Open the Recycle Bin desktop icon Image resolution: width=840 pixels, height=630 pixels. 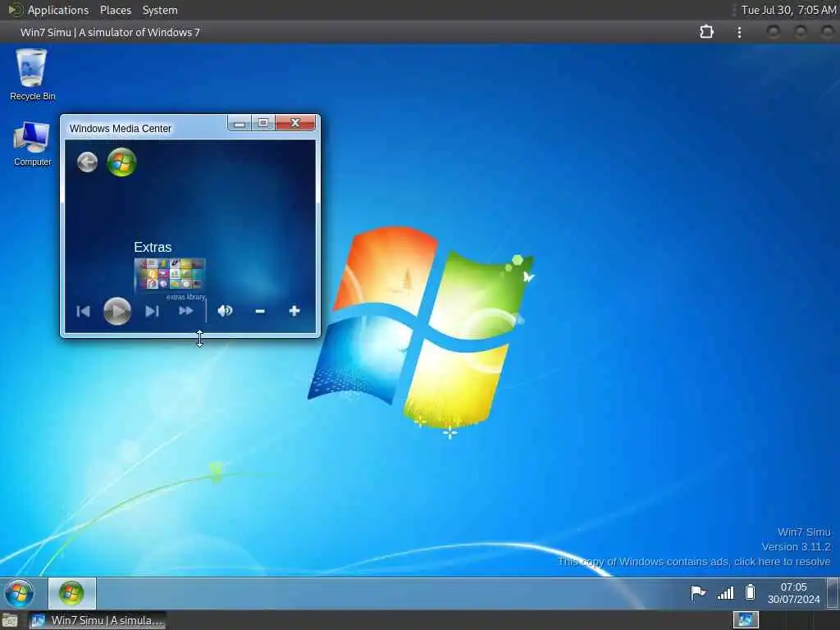32,75
